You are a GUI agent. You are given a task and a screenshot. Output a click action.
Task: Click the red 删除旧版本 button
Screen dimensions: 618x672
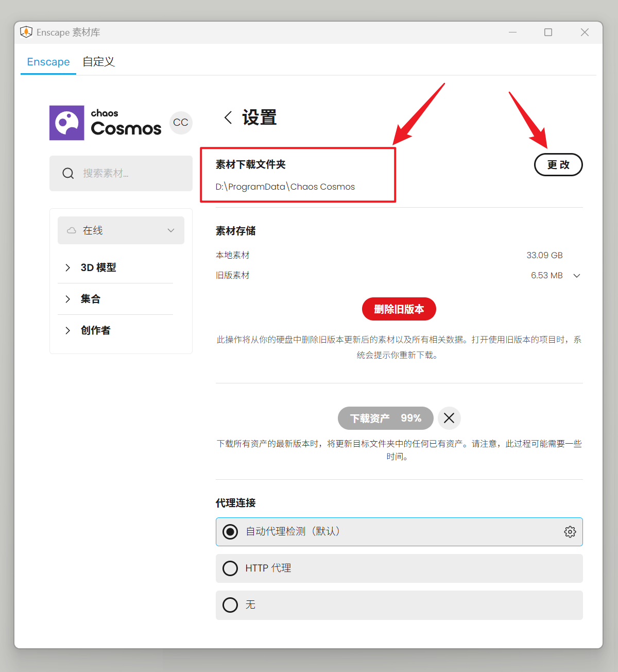pyautogui.click(x=399, y=309)
